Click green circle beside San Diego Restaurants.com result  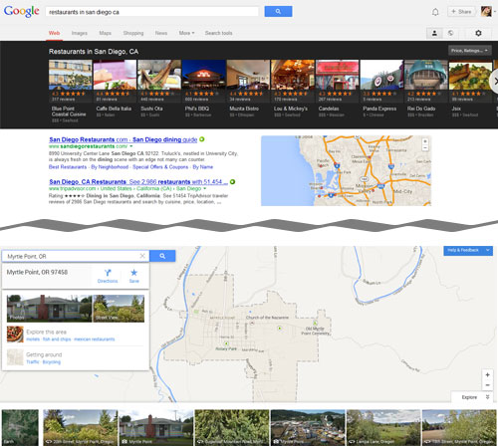(x=202, y=139)
